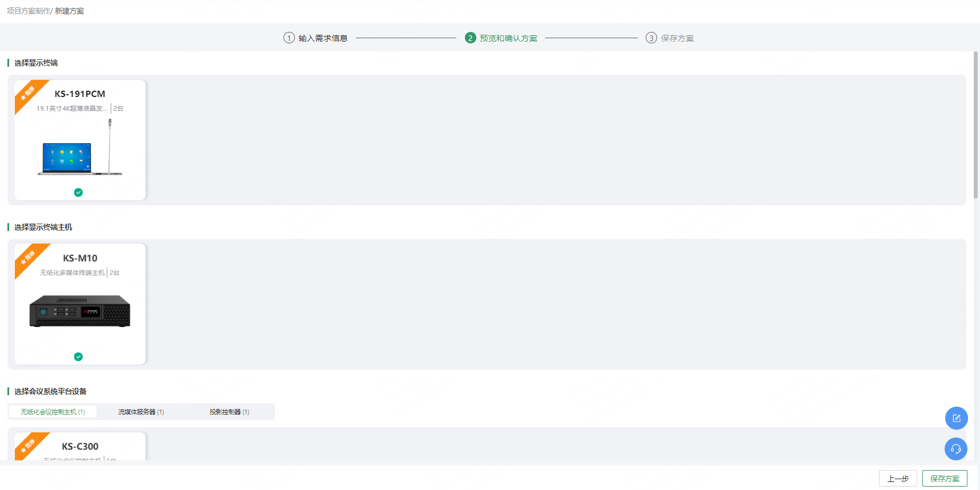
Task: Click the step 1 circle icon
Action: [289, 38]
